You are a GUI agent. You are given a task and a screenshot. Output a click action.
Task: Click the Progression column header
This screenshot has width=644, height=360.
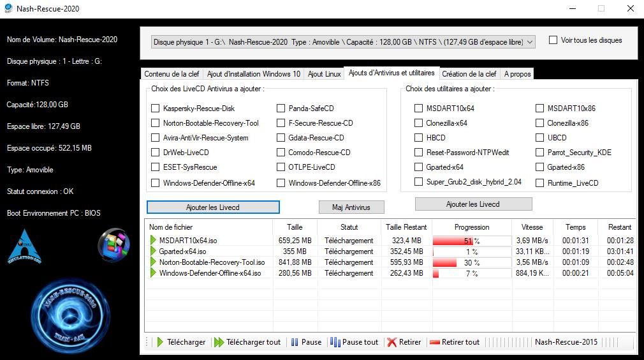(x=472, y=227)
